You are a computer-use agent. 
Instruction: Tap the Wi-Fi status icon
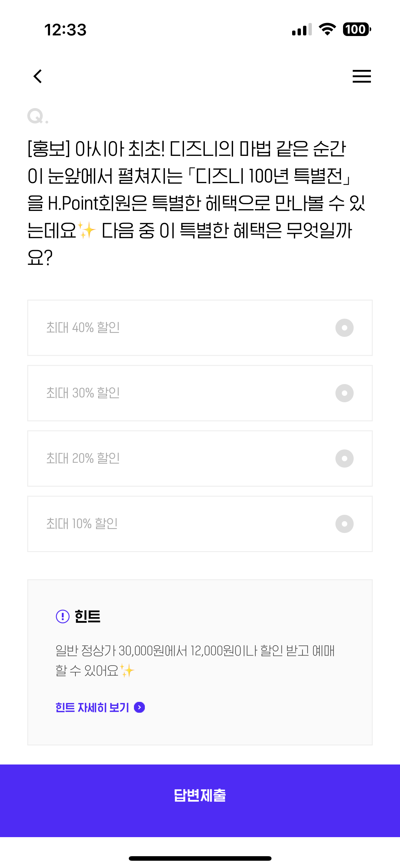[x=328, y=29]
